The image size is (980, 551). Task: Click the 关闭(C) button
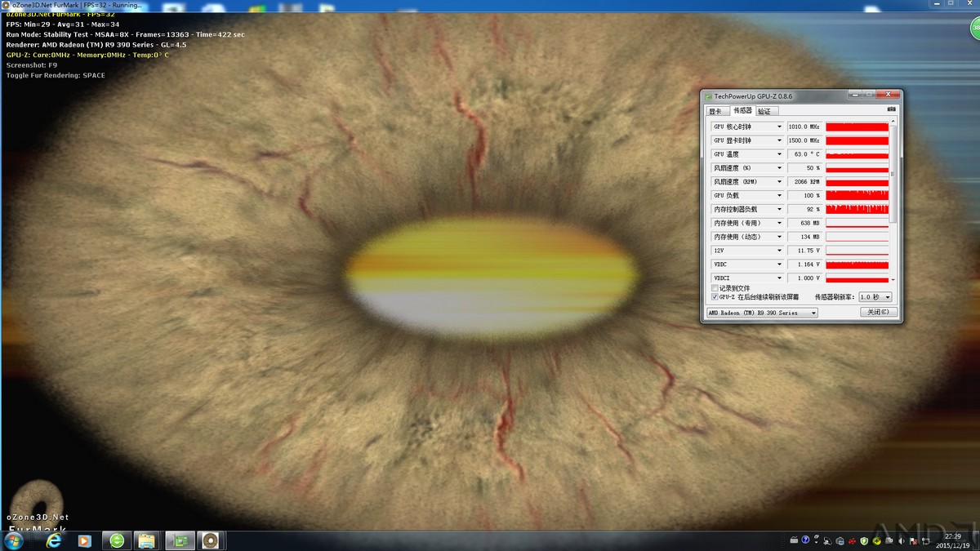[879, 312]
